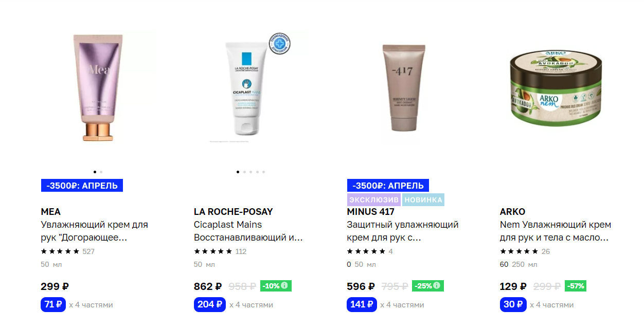Click La Roche-Posay five-star rating
The image size is (644, 328).
click(213, 251)
